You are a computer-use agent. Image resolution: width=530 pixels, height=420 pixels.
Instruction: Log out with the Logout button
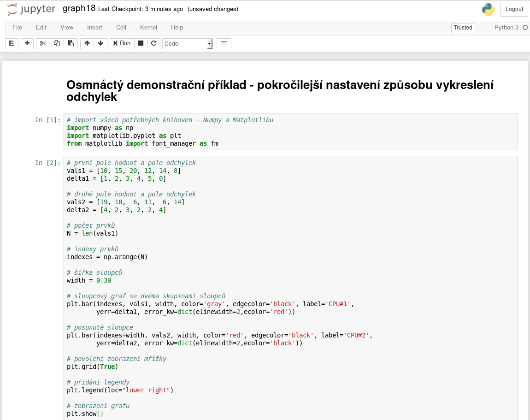pyautogui.click(x=514, y=10)
